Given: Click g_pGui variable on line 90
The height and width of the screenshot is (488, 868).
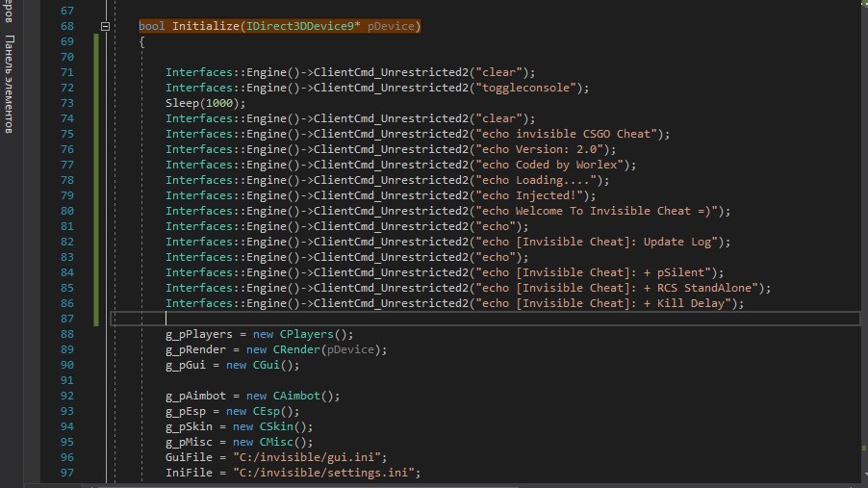Looking at the screenshot, I should (186, 365).
